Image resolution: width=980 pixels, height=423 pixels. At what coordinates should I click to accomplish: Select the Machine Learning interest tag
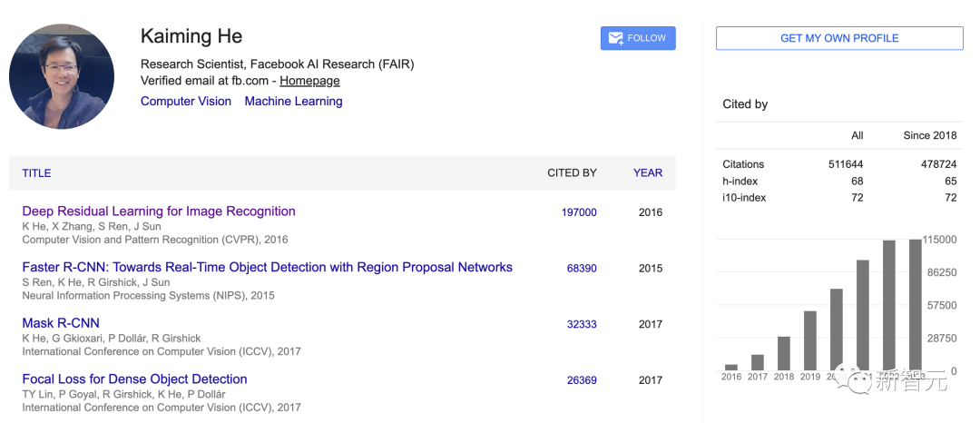pos(293,102)
